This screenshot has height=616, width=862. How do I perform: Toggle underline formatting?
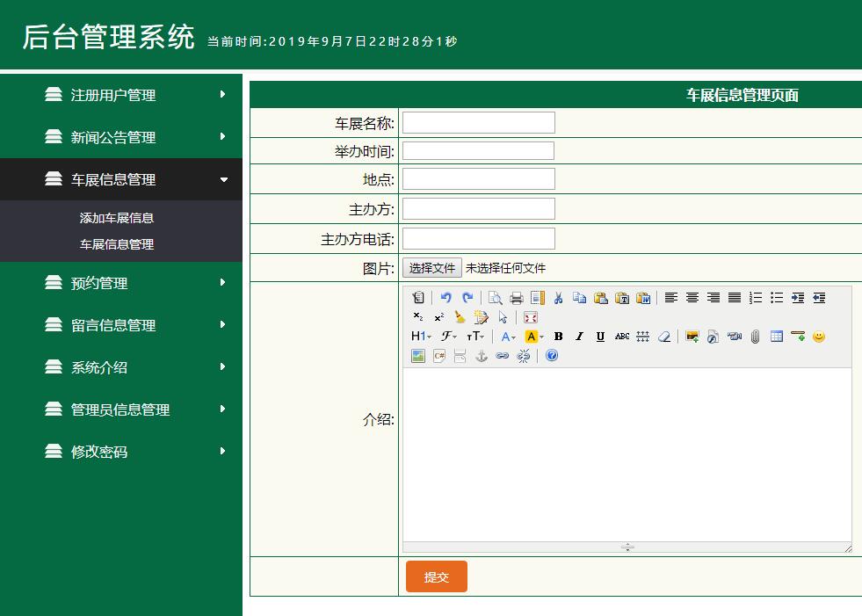(x=600, y=337)
